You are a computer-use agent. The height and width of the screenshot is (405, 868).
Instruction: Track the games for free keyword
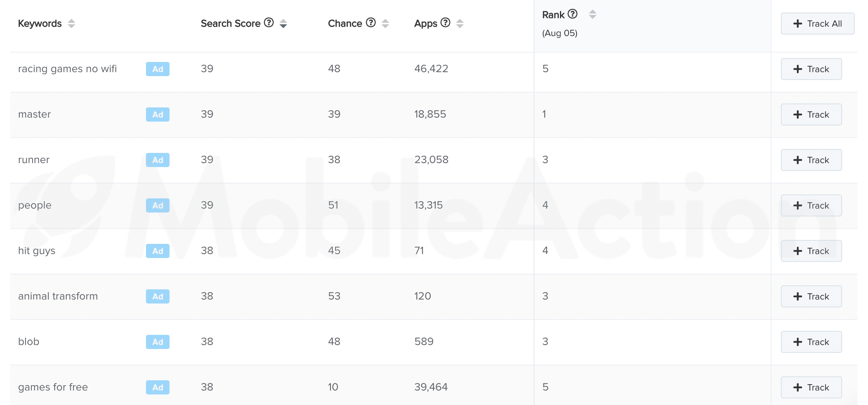coord(811,387)
